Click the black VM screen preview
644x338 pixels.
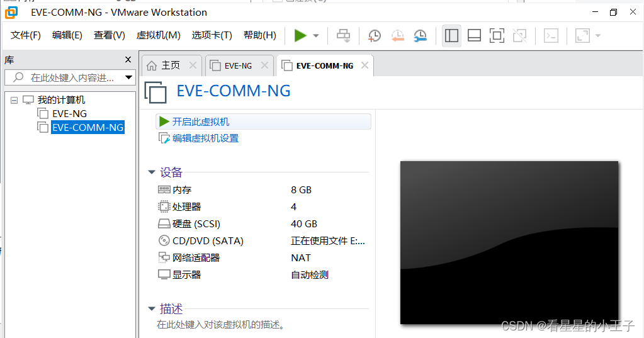coord(509,243)
